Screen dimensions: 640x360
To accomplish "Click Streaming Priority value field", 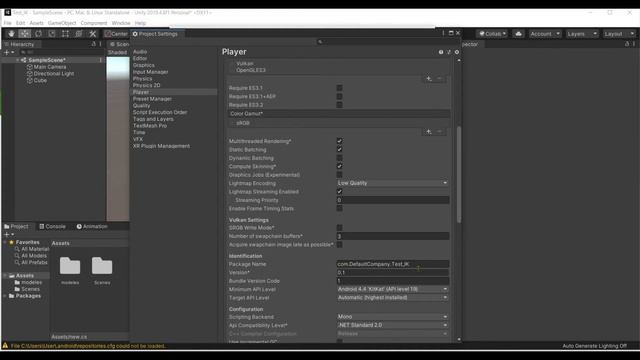I will (x=393, y=200).
